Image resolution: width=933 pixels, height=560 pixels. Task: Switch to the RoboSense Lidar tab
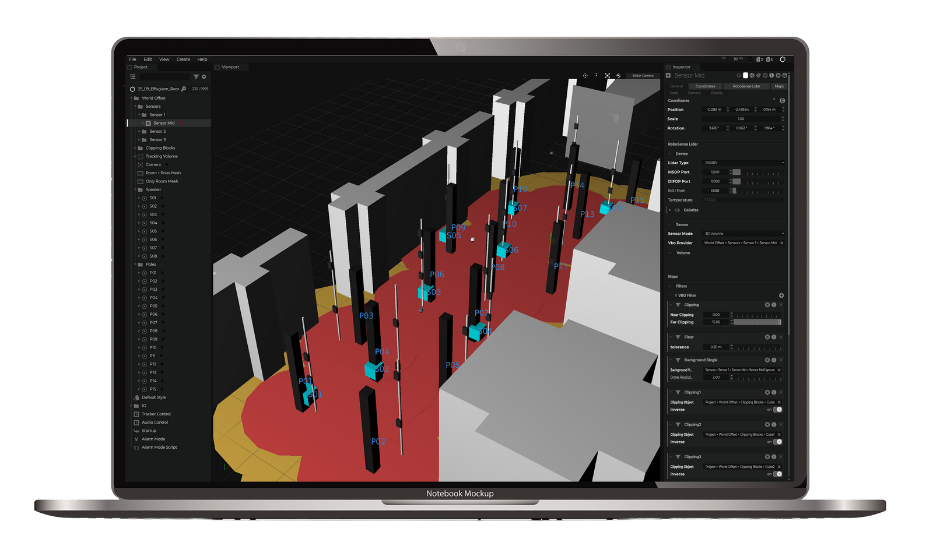[x=746, y=86]
